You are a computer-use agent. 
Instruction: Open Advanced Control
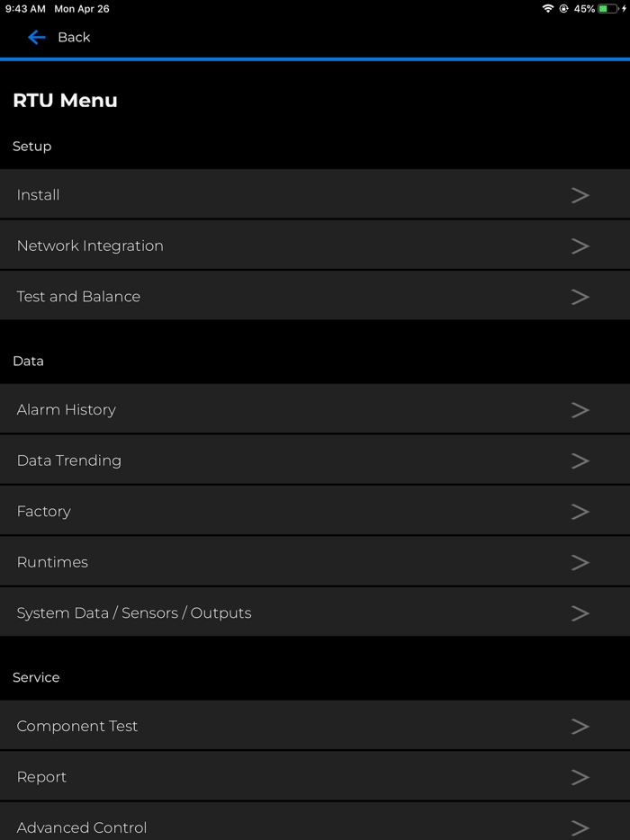point(315,827)
